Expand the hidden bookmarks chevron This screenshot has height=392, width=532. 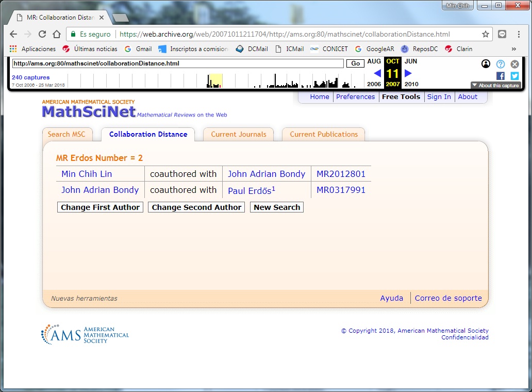[x=514, y=49]
